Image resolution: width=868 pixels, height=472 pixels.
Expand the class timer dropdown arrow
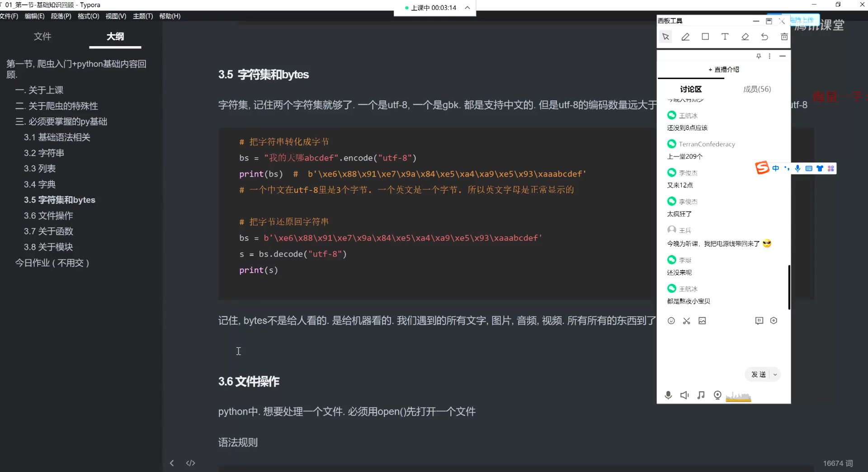467,8
